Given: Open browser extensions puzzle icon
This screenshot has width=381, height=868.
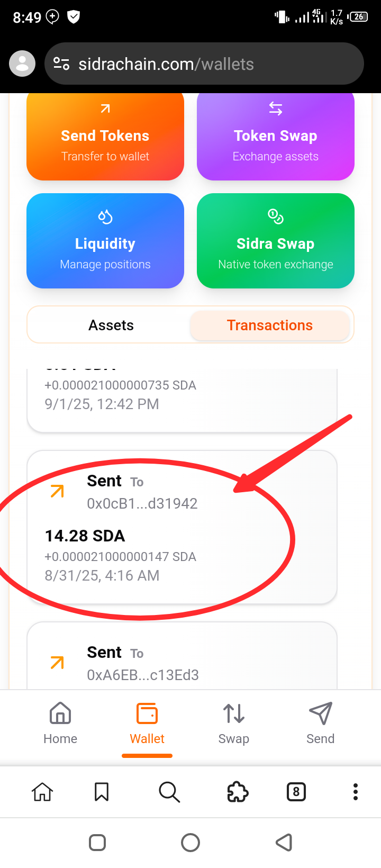Looking at the screenshot, I should pos(238,792).
